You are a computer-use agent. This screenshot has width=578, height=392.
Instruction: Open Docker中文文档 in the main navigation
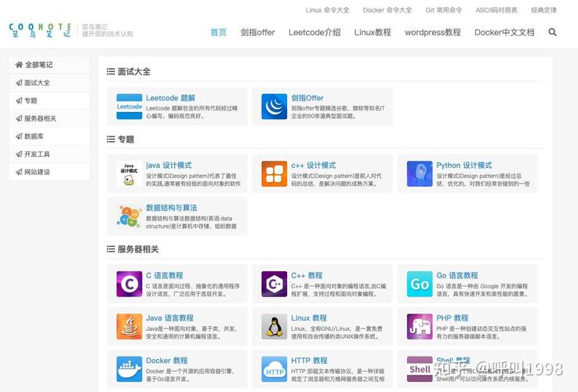point(504,32)
